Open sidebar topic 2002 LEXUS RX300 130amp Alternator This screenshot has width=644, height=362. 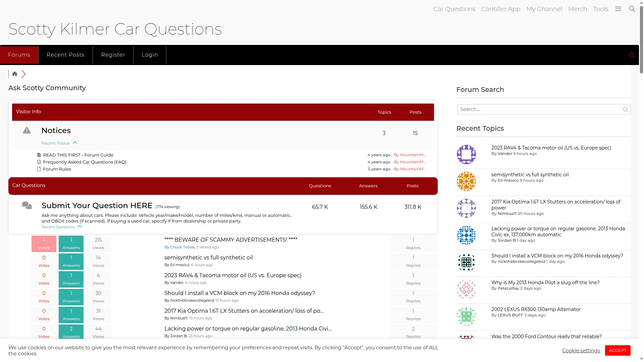(x=536, y=309)
